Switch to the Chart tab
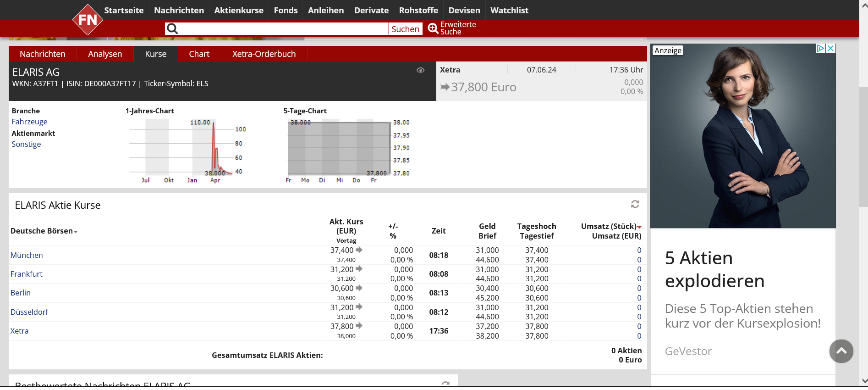Viewport: 868px width, 390px height. click(x=199, y=54)
